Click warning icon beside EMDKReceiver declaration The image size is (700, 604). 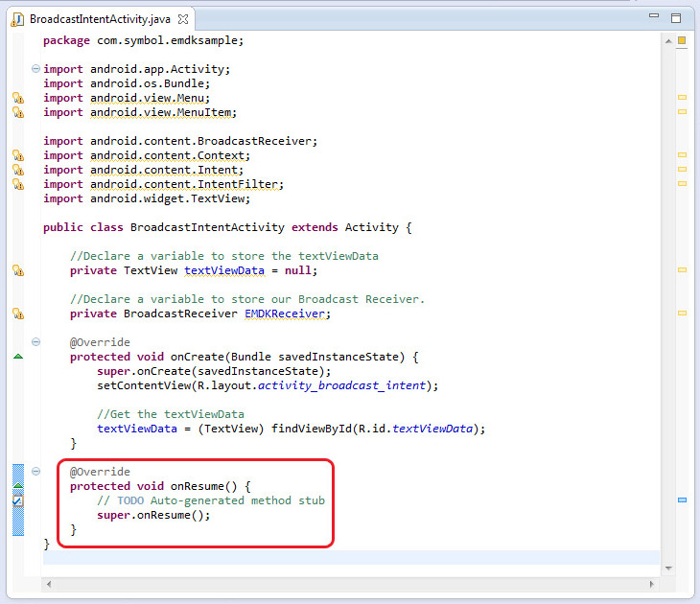(x=17, y=314)
